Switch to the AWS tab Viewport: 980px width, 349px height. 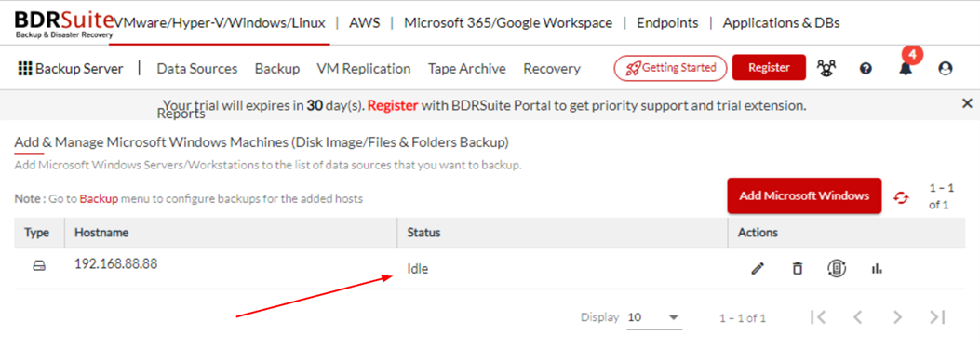[x=365, y=23]
